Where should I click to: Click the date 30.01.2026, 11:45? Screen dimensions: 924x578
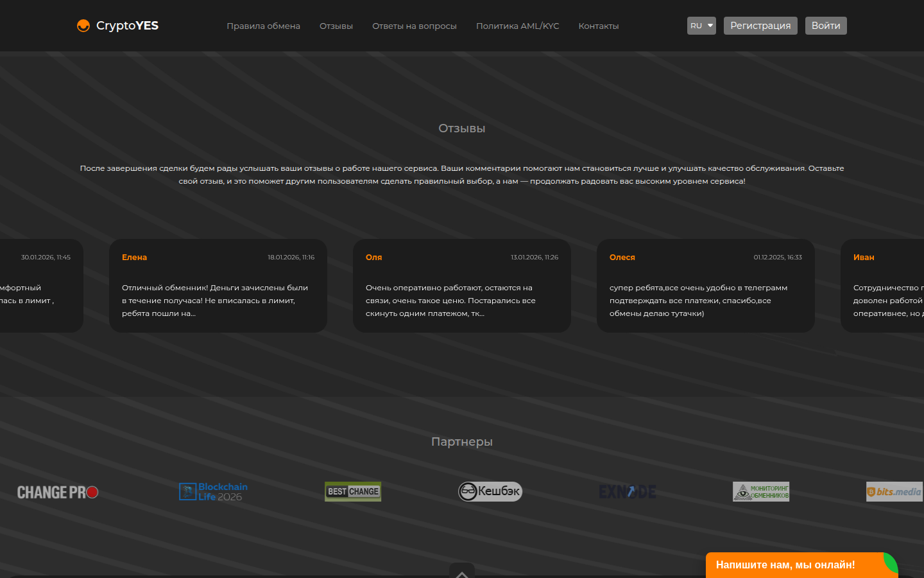point(46,258)
